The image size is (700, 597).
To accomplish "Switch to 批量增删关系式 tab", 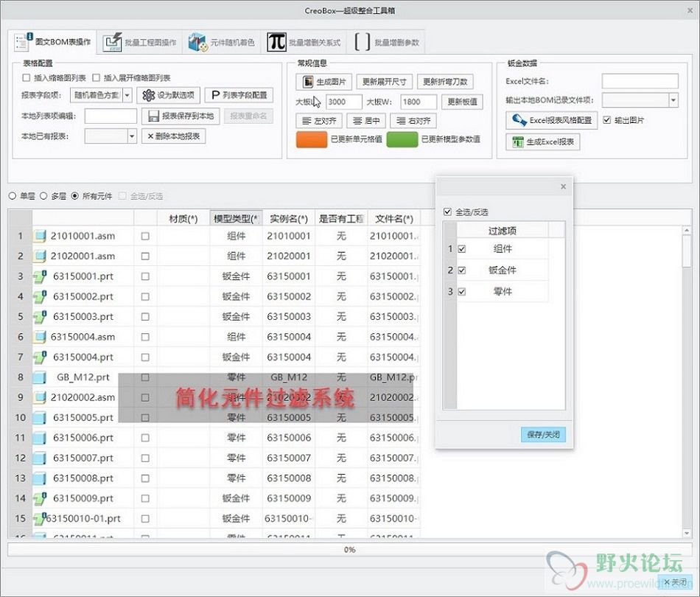I will coord(304,43).
